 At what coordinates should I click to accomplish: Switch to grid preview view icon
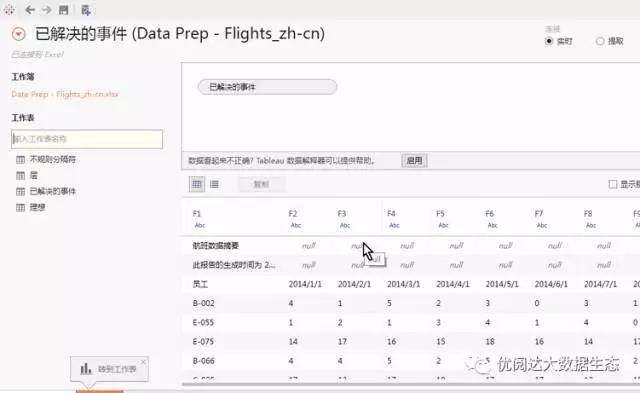point(197,184)
